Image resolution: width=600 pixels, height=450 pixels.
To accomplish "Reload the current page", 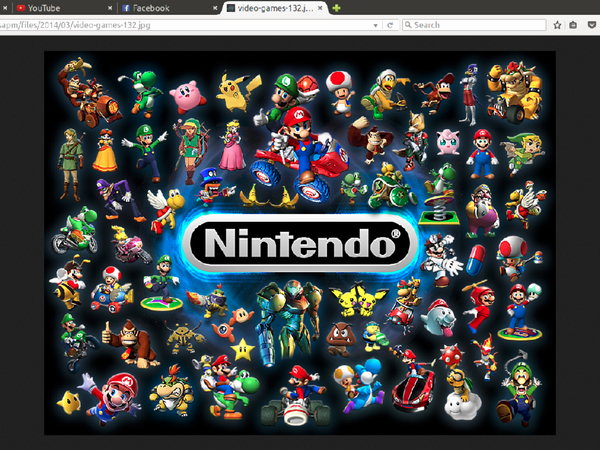I will [x=390, y=25].
